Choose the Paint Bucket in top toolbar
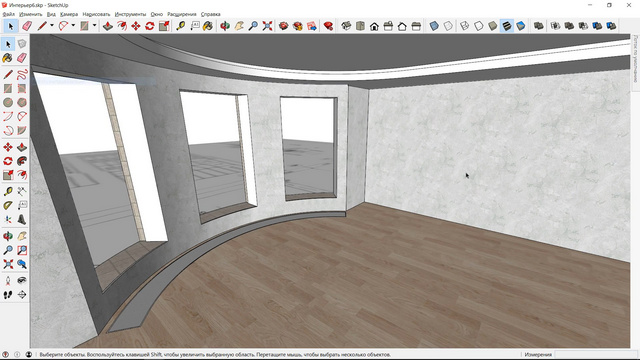This screenshot has width=640, height=360. [208, 26]
